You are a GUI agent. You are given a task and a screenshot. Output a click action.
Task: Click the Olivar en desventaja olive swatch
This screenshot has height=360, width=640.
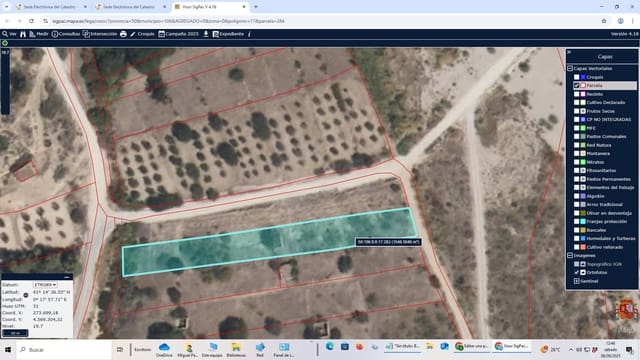coord(583,213)
